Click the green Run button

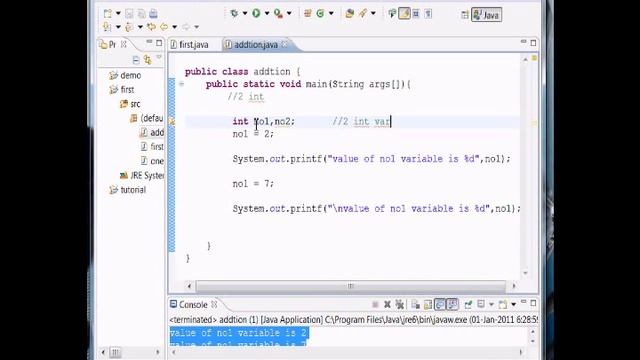point(256,13)
